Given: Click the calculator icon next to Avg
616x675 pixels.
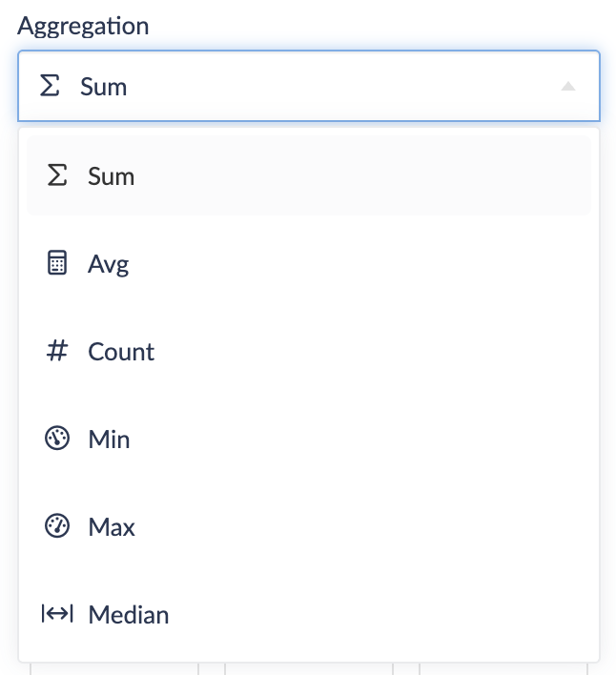Looking at the screenshot, I should [x=57, y=263].
